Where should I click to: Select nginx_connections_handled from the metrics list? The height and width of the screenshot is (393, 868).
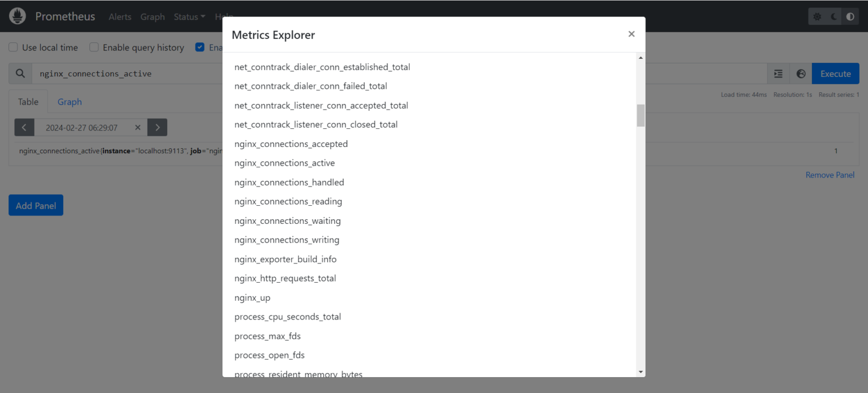pyautogui.click(x=289, y=182)
